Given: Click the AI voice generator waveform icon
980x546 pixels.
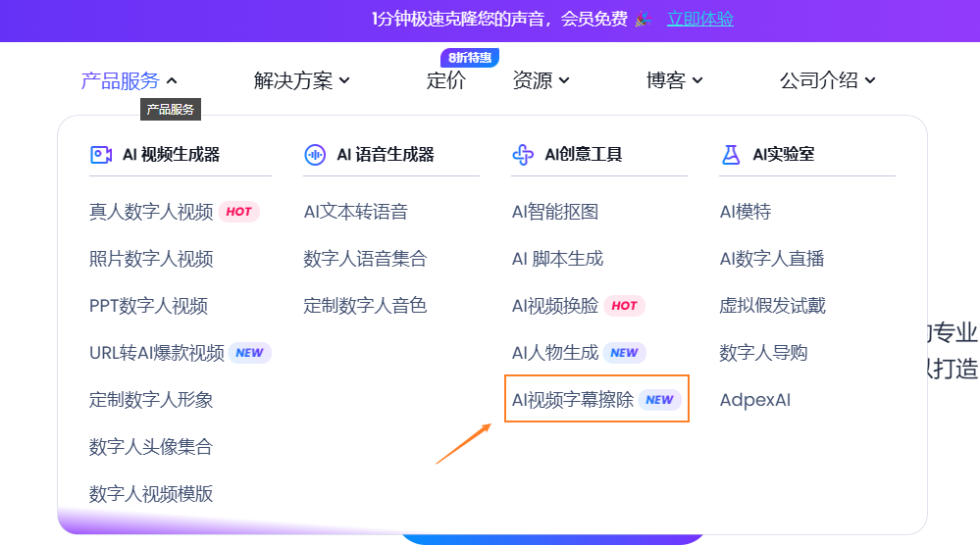Looking at the screenshot, I should point(315,154).
